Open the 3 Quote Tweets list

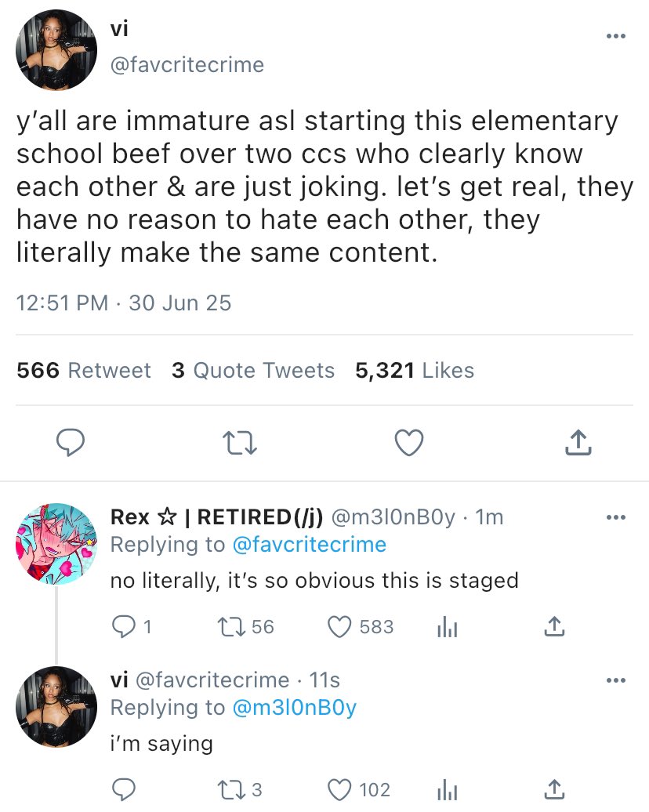pyautogui.click(x=253, y=370)
